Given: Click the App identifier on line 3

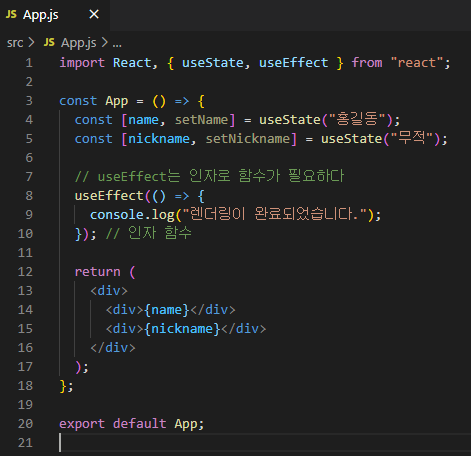Looking at the screenshot, I should tap(117, 101).
